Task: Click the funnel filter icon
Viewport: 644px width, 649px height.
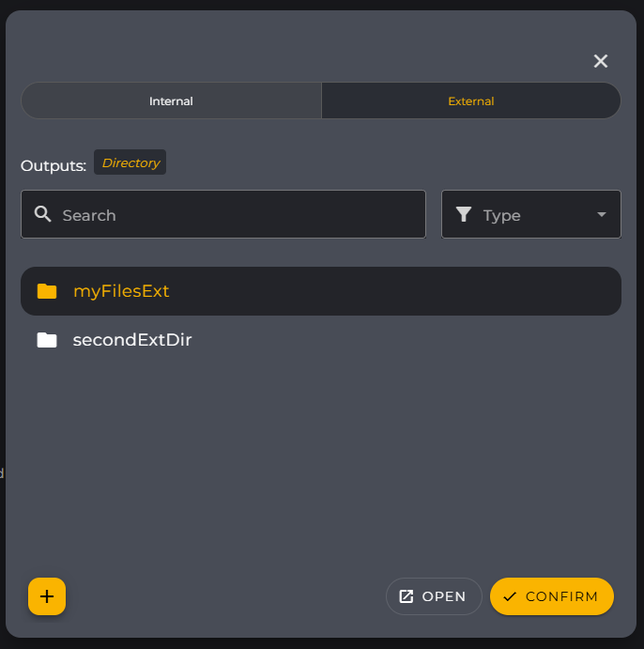Action: point(464,214)
